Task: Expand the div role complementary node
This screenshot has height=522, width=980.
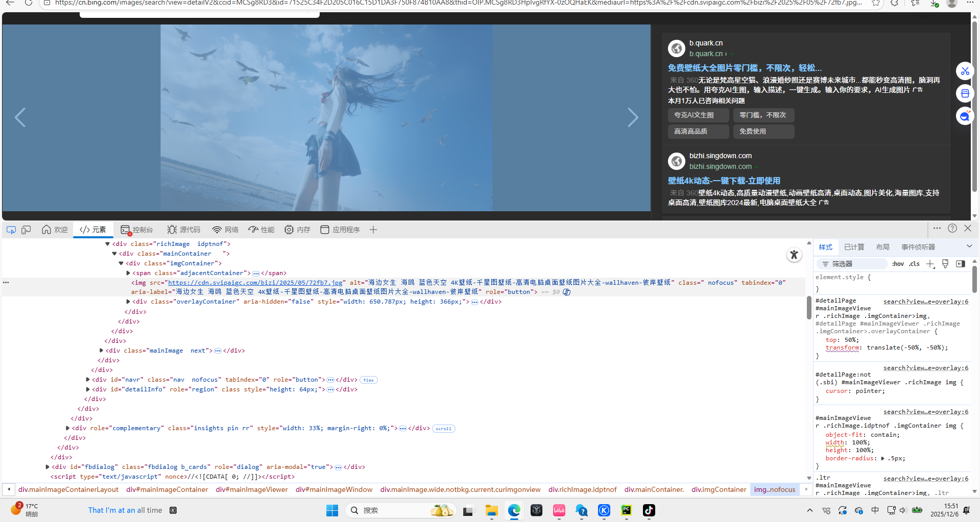Action: pyautogui.click(x=67, y=428)
